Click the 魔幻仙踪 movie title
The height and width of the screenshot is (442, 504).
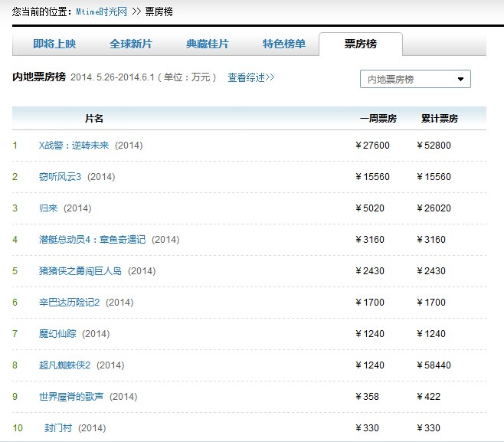coord(57,334)
